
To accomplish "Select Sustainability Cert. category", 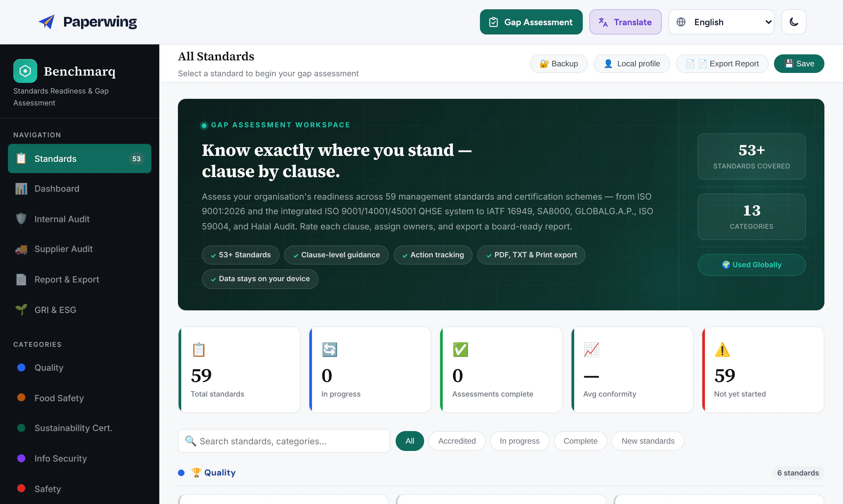I will click(80, 428).
